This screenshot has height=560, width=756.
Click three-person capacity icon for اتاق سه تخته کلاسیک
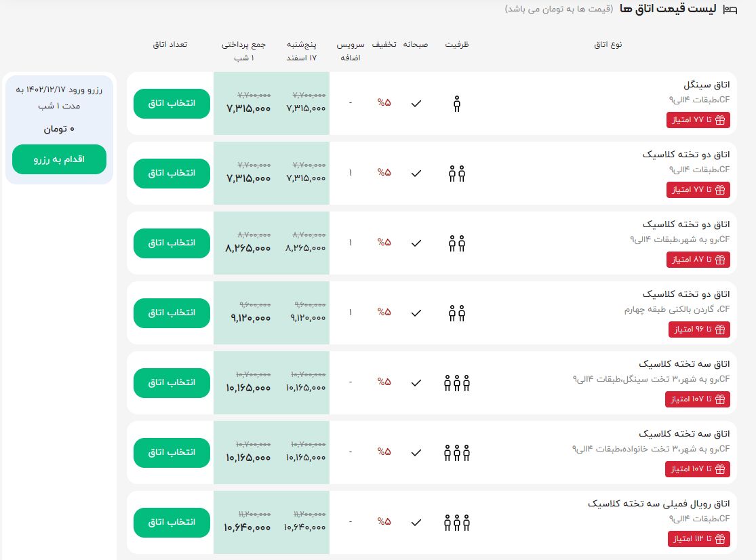tap(456, 382)
